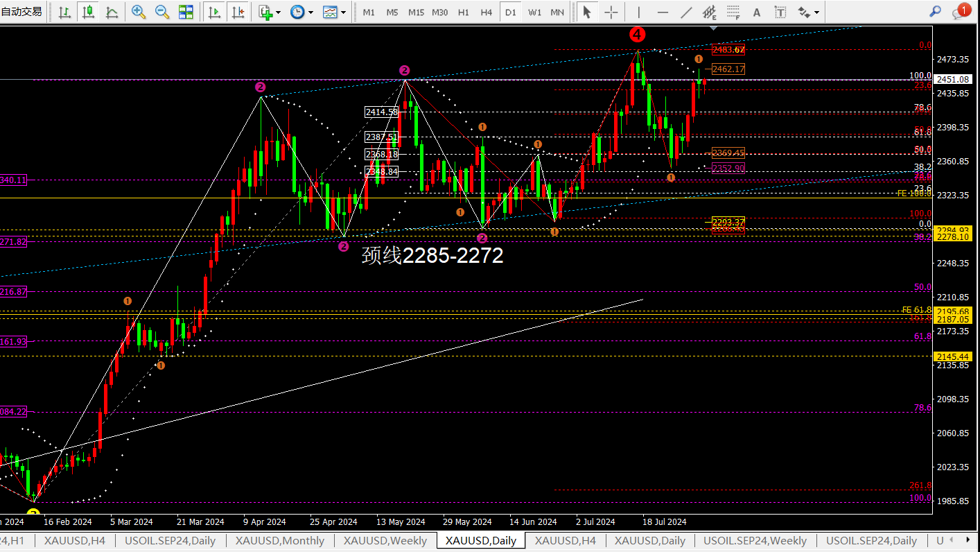Zoom out on the chart
Viewport: 980px width, 552px height.
162,12
